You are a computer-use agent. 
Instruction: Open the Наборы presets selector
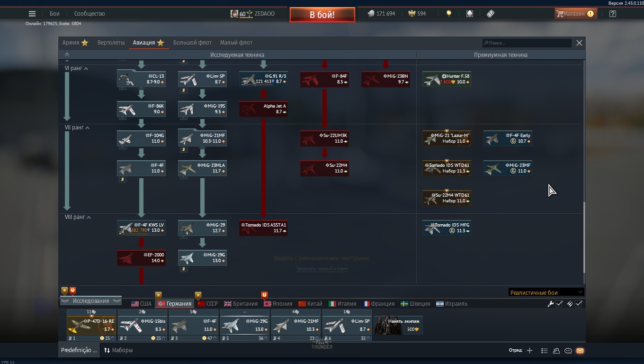click(x=118, y=350)
